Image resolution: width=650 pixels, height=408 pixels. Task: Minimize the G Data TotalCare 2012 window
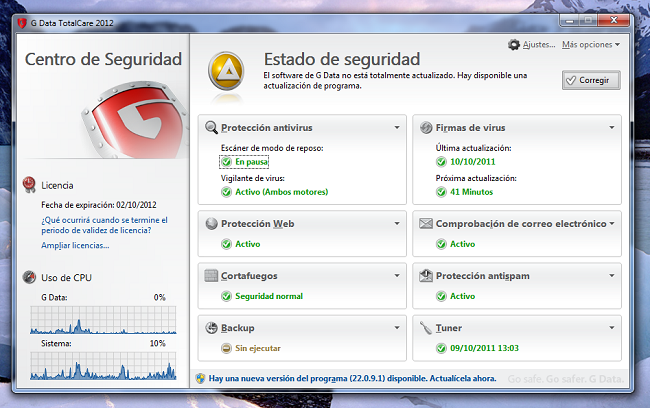click(x=570, y=20)
